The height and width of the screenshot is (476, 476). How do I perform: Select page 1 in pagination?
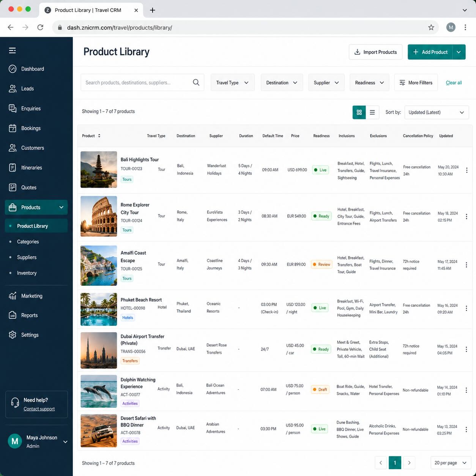(395, 463)
